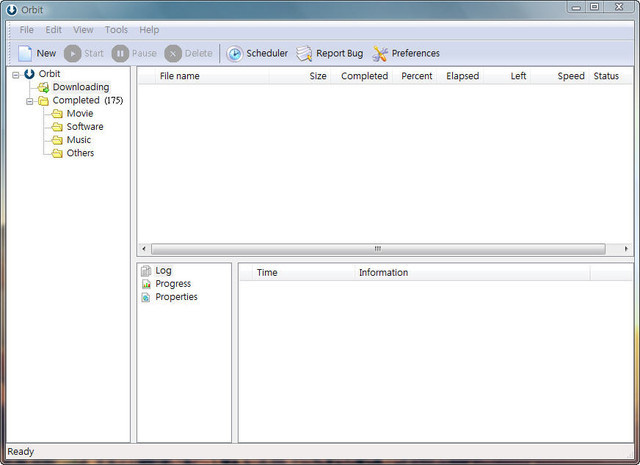The image size is (640, 465).
Task: Open the Tools menu
Action: tap(116, 30)
